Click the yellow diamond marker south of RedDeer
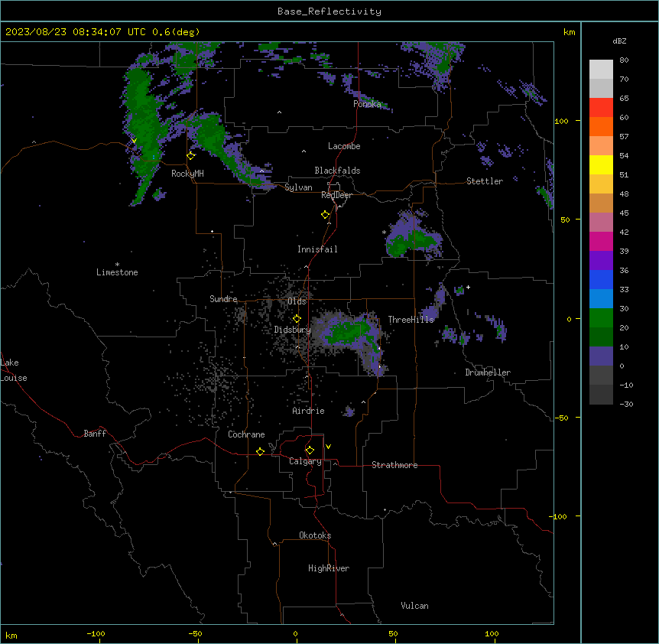 (325, 215)
